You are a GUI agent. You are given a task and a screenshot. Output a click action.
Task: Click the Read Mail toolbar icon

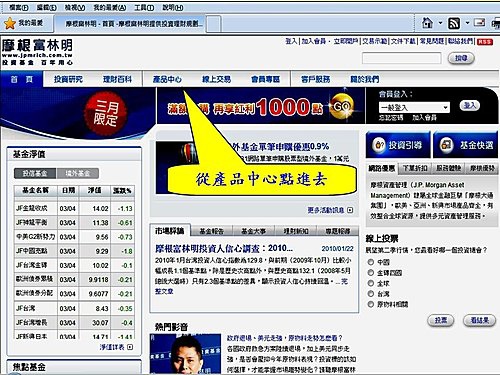point(479,23)
